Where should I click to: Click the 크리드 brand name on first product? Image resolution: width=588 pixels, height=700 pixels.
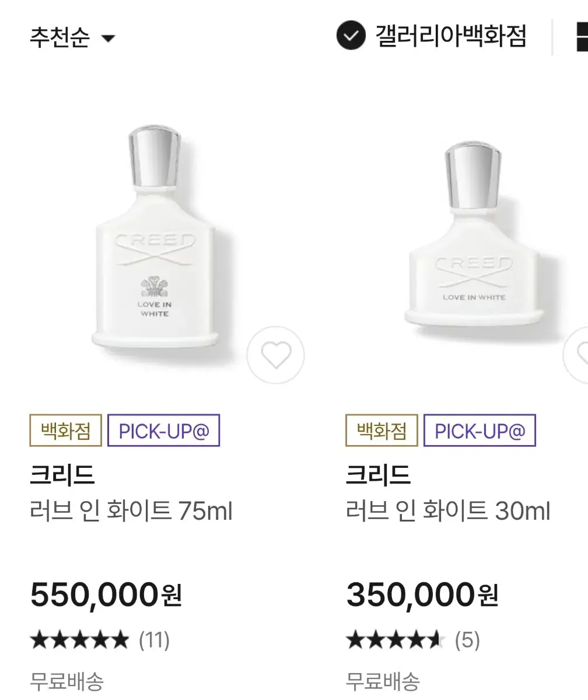click(62, 475)
